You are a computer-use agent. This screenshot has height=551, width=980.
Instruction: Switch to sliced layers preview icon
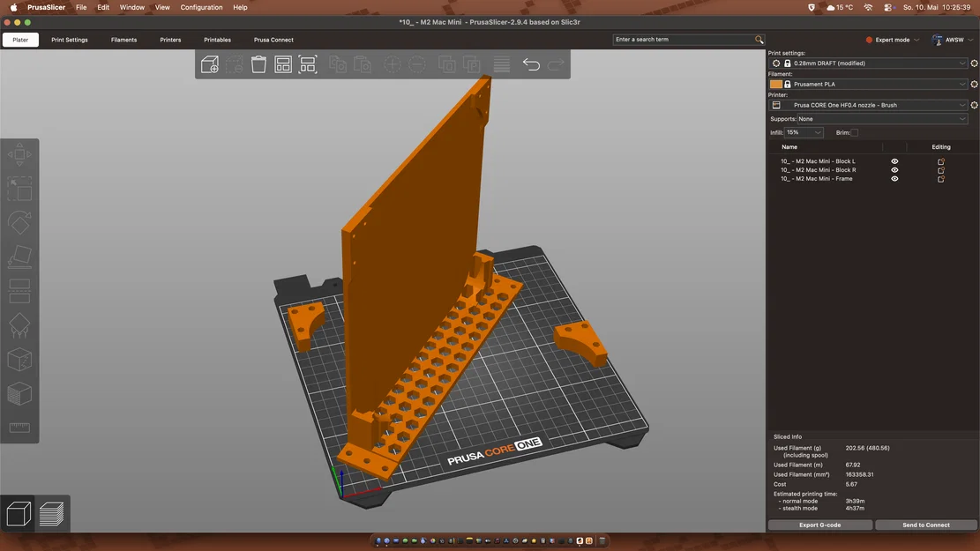pos(51,513)
